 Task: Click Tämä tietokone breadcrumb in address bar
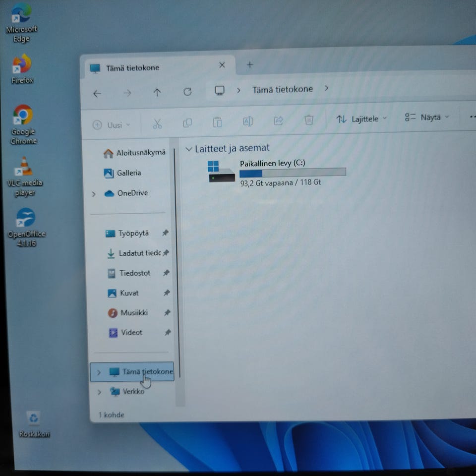(283, 89)
